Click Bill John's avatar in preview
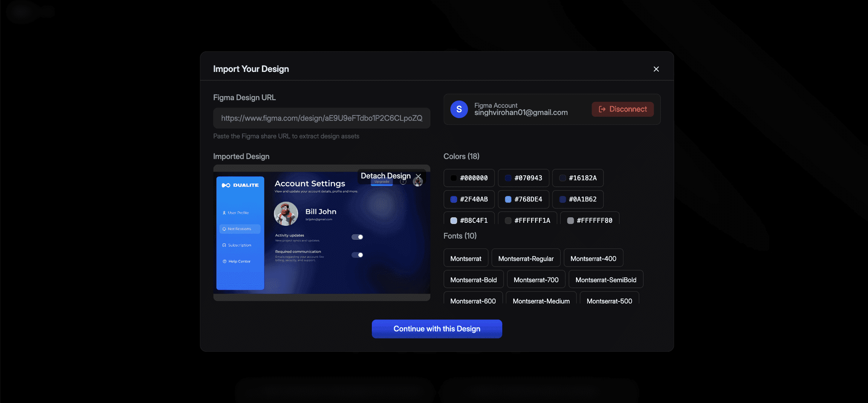 [x=286, y=214]
